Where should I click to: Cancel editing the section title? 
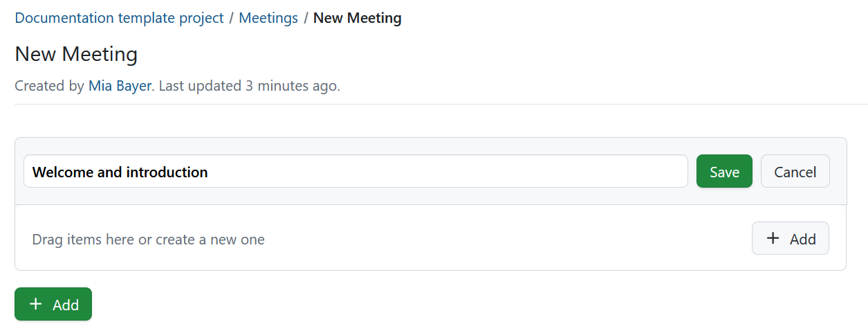pos(795,172)
